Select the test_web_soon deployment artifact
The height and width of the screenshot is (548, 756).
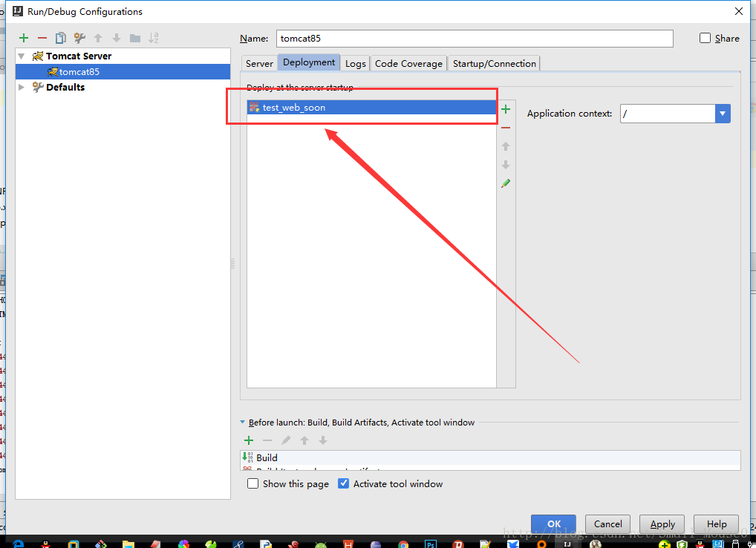(x=371, y=108)
